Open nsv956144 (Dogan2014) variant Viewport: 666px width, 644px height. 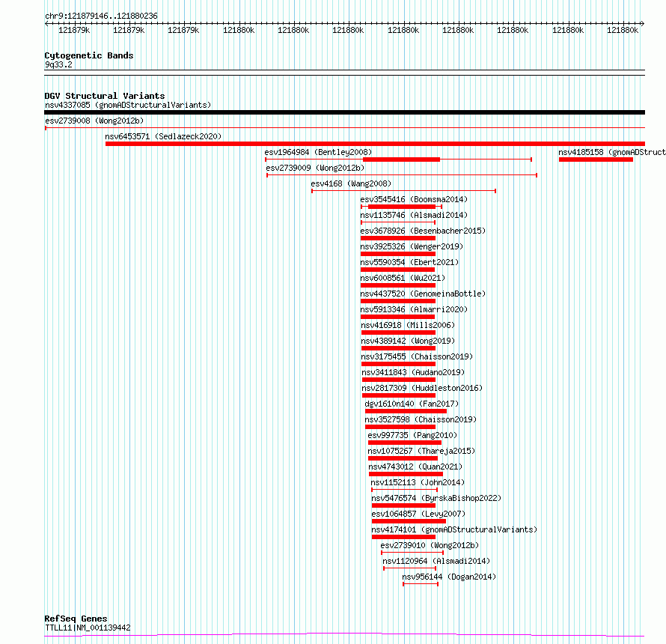(x=449, y=577)
